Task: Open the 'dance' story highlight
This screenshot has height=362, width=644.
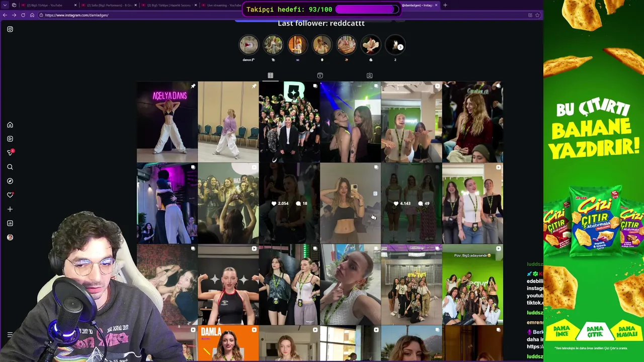Action: click(249, 46)
